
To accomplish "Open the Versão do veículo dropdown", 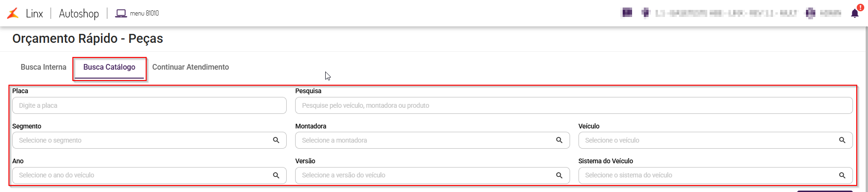I will [x=423, y=175].
